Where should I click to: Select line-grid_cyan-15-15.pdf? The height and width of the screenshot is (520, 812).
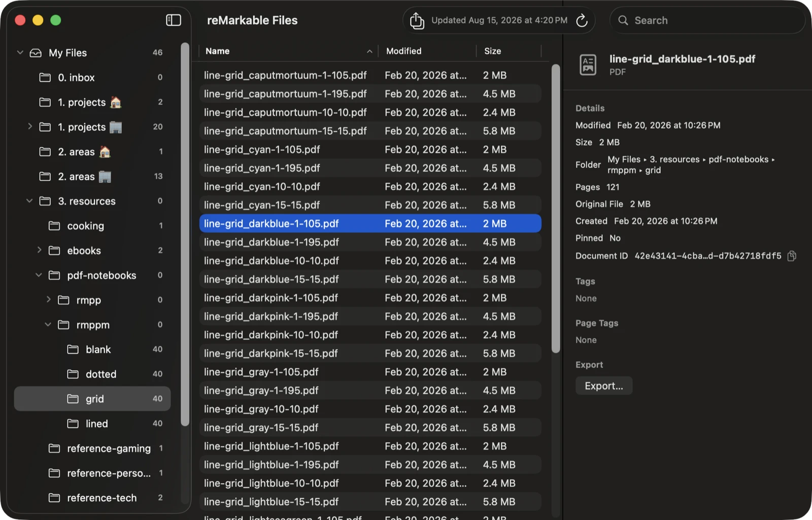370,205
